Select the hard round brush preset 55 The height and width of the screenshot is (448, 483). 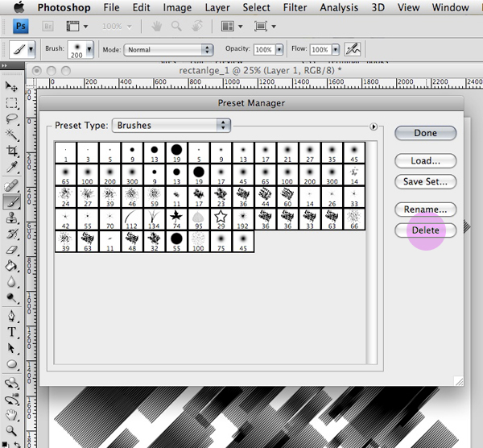176,242
